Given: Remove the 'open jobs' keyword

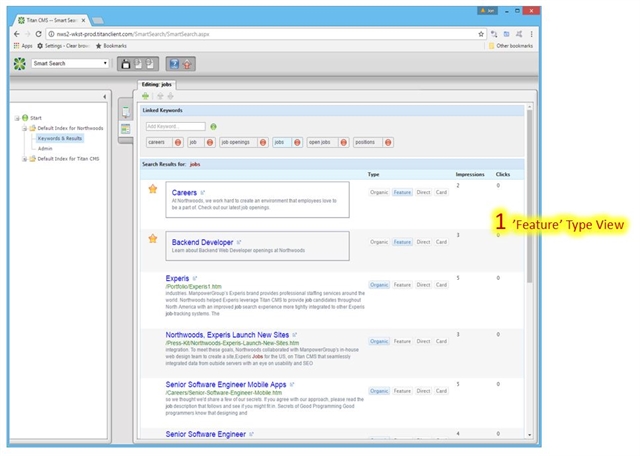Looking at the screenshot, I should point(344,142).
